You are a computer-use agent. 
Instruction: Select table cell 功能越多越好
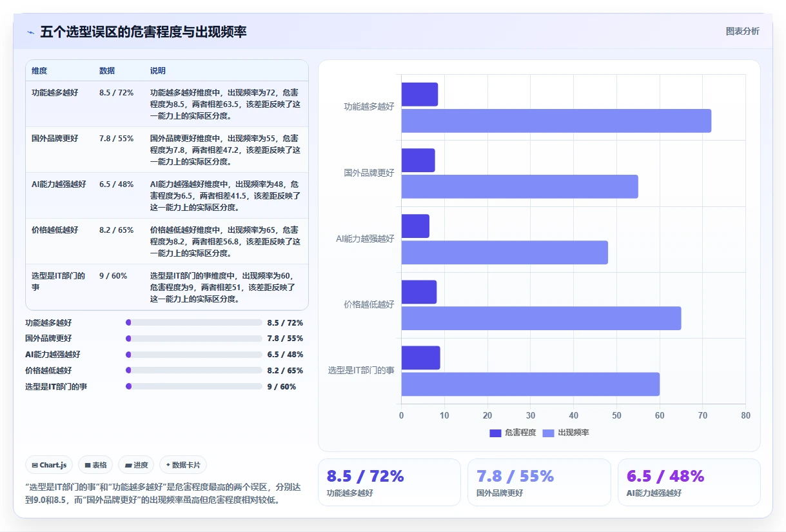pyautogui.click(x=55, y=93)
